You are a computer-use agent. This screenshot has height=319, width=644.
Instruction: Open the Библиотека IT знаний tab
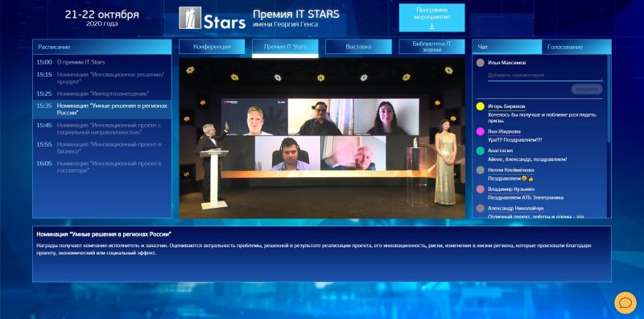431,47
